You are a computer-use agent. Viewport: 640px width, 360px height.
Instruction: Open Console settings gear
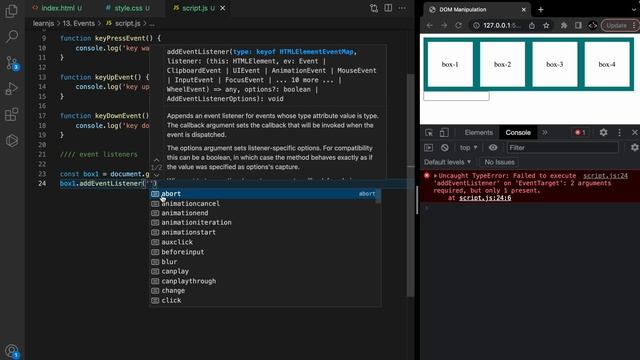click(634, 148)
